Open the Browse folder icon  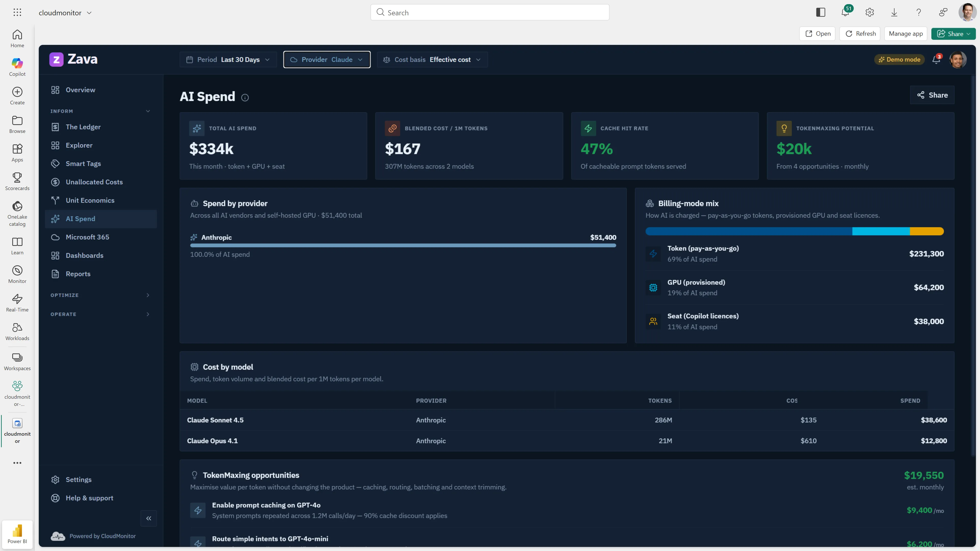pos(17,121)
